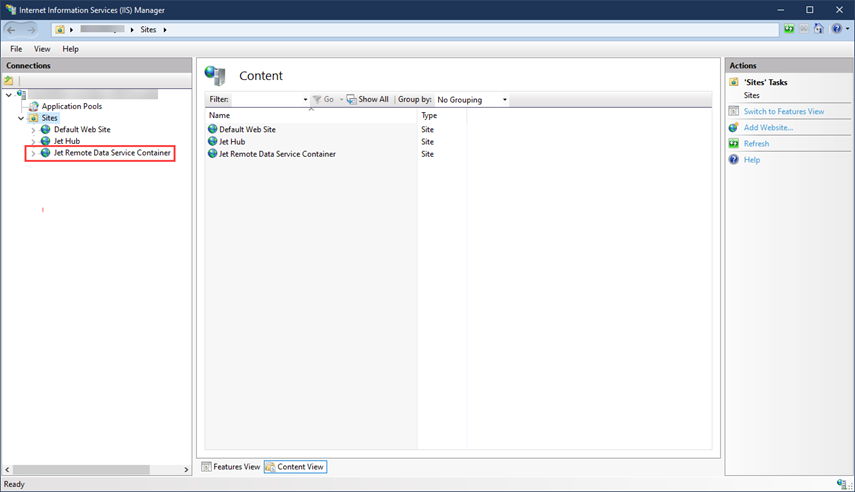
Task: Click Switch to Features View icon
Action: tap(733, 111)
